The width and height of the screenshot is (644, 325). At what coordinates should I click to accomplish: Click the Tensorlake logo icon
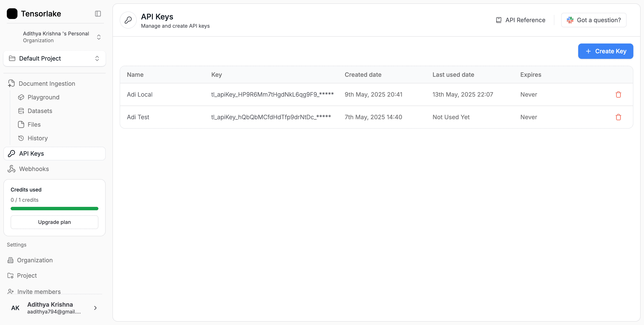click(x=12, y=13)
